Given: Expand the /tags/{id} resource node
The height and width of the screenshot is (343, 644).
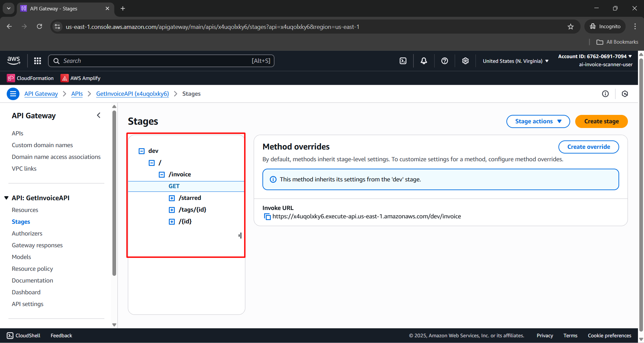Looking at the screenshot, I should click(172, 210).
